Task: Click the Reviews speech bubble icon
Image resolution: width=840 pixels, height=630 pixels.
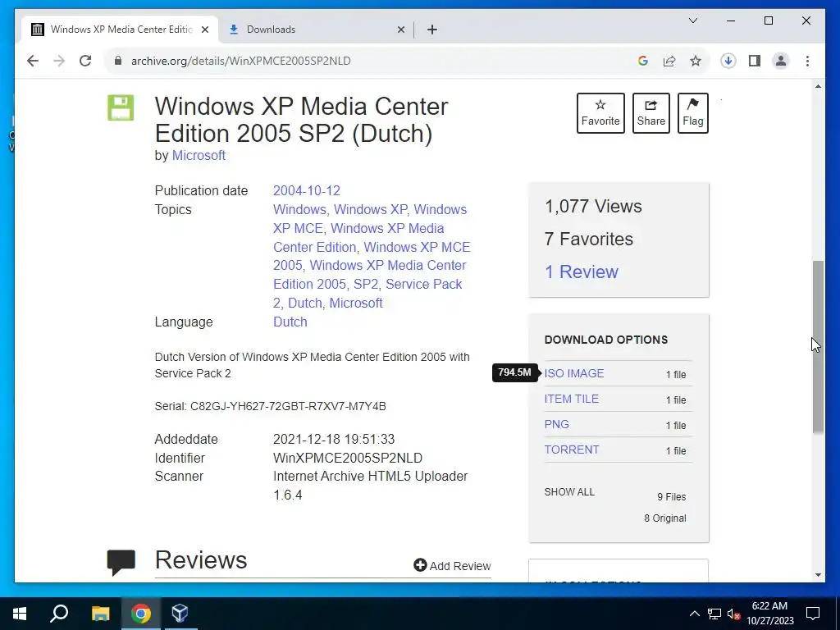Action: click(x=121, y=563)
